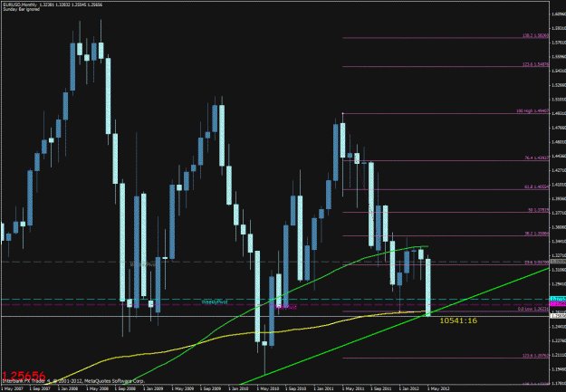Select the 38.2 Fibonacci retracement label
566x392 pixels.
click(537, 234)
